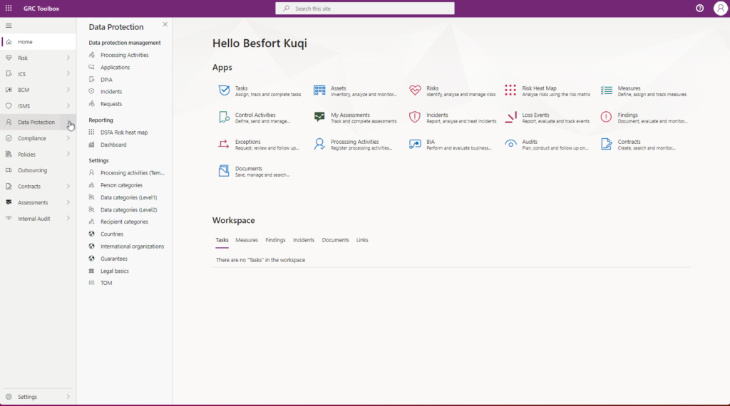Open Applications in the flyout
This screenshot has height=406, width=730.
pos(115,68)
